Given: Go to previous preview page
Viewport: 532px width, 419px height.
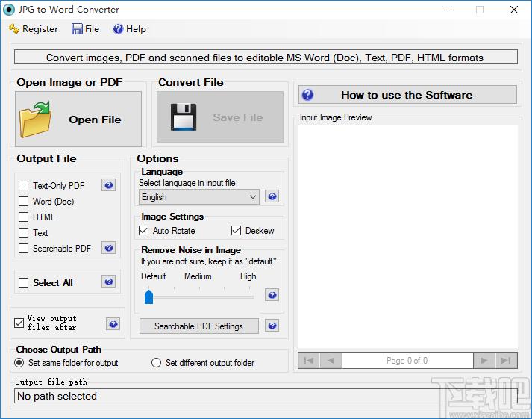Looking at the screenshot, I should pyautogui.click(x=331, y=361).
